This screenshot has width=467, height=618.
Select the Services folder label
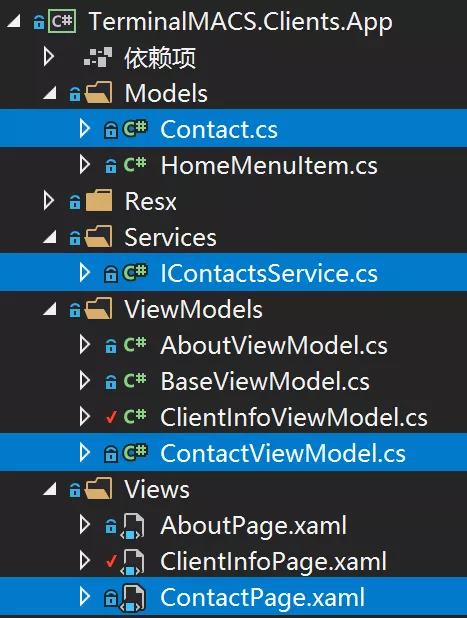click(x=170, y=237)
